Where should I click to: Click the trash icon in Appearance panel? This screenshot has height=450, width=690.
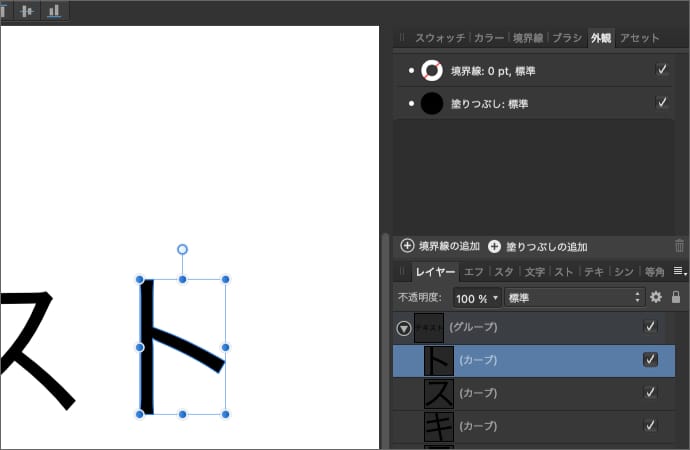coord(680,246)
